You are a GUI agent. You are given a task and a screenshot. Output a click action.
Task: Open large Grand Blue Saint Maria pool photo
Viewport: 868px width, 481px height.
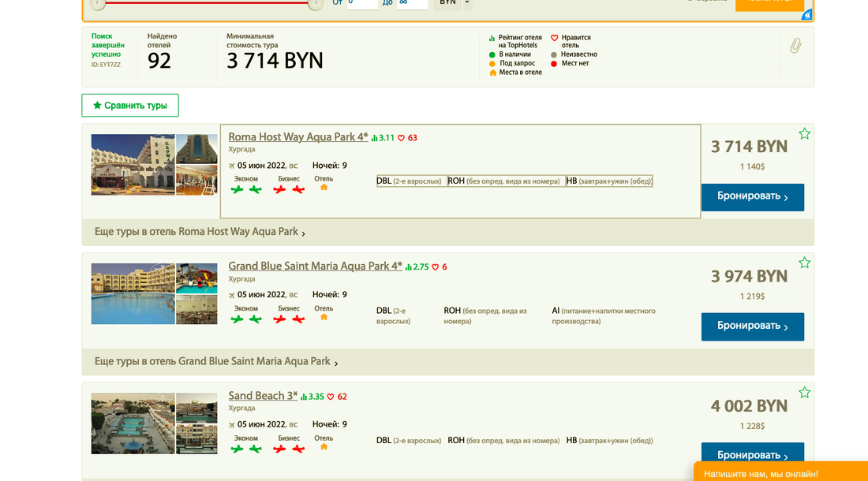133,293
